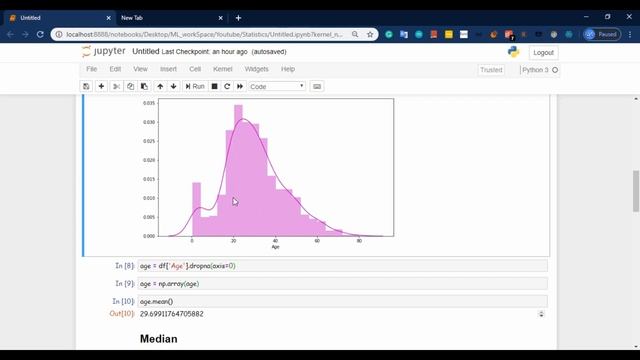Go back in browser history
Image resolution: width=640 pixels, height=360 pixels.
pyautogui.click(x=10, y=35)
